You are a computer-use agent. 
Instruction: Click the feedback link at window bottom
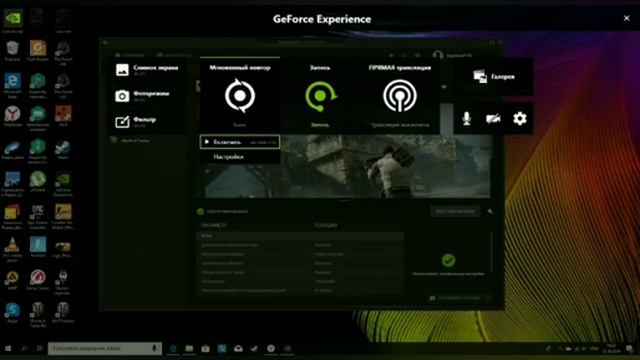[458, 298]
